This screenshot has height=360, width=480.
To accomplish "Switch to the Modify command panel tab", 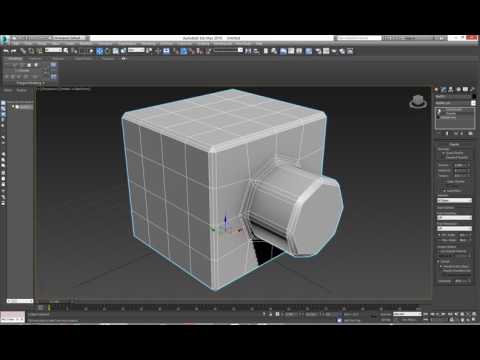I will [x=444, y=89].
